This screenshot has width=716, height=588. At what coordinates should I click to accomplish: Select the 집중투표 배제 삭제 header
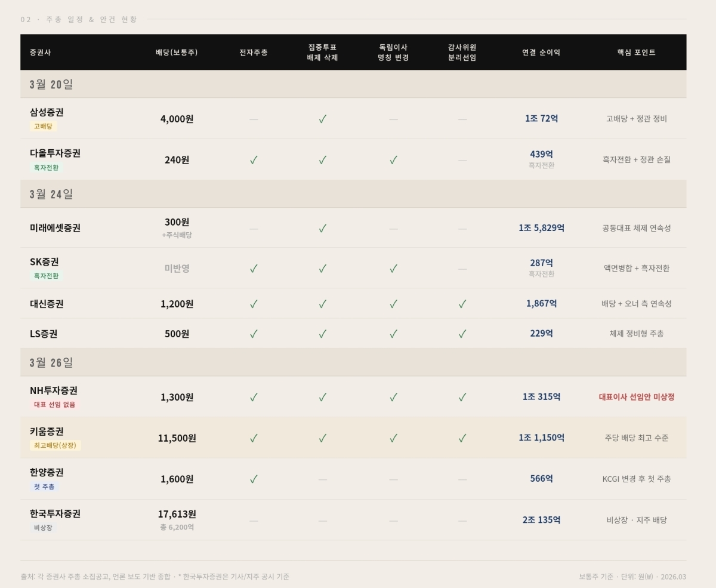click(323, 53)
